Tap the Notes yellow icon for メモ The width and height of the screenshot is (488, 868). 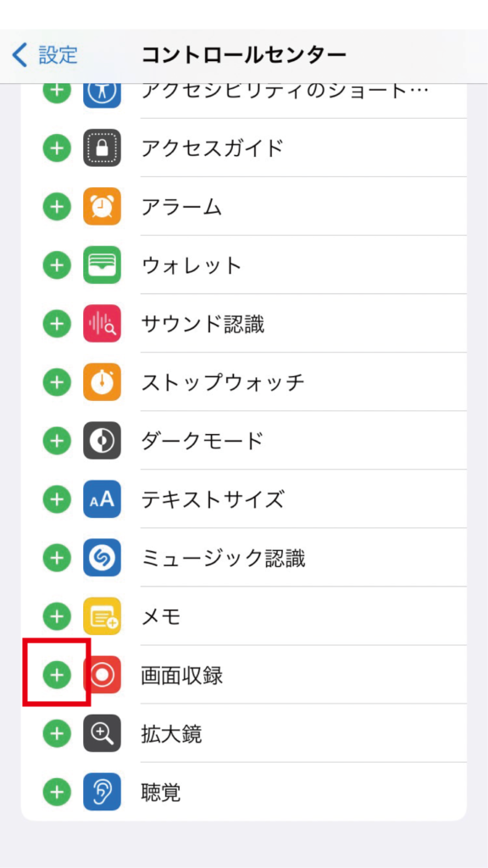102,616
